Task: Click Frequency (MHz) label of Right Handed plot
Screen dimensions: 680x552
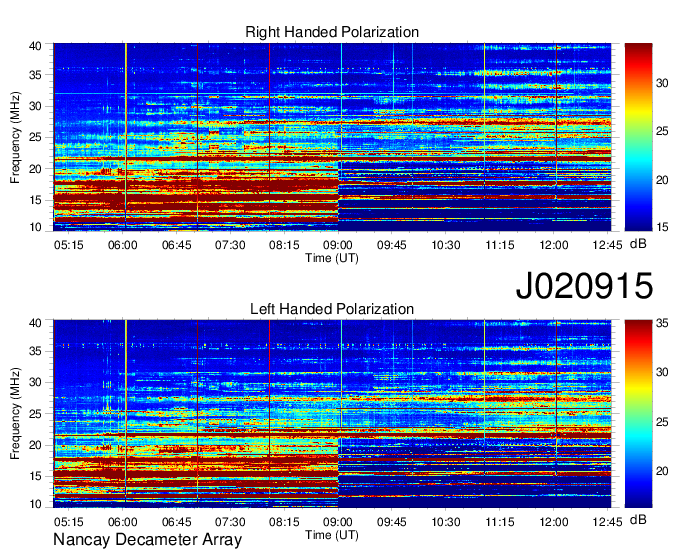Action: [x=15, y=137]
